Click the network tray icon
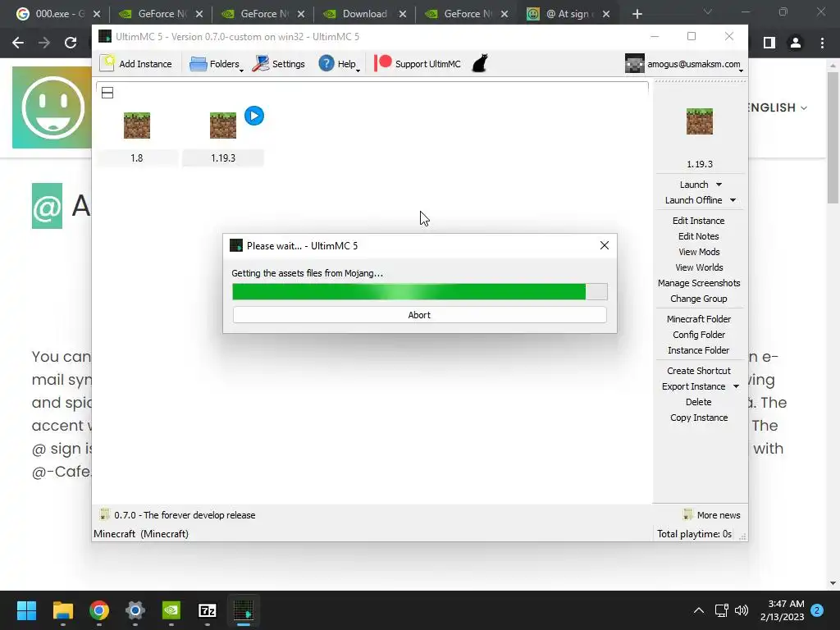The image size is (840, 630). click(722, 610)
